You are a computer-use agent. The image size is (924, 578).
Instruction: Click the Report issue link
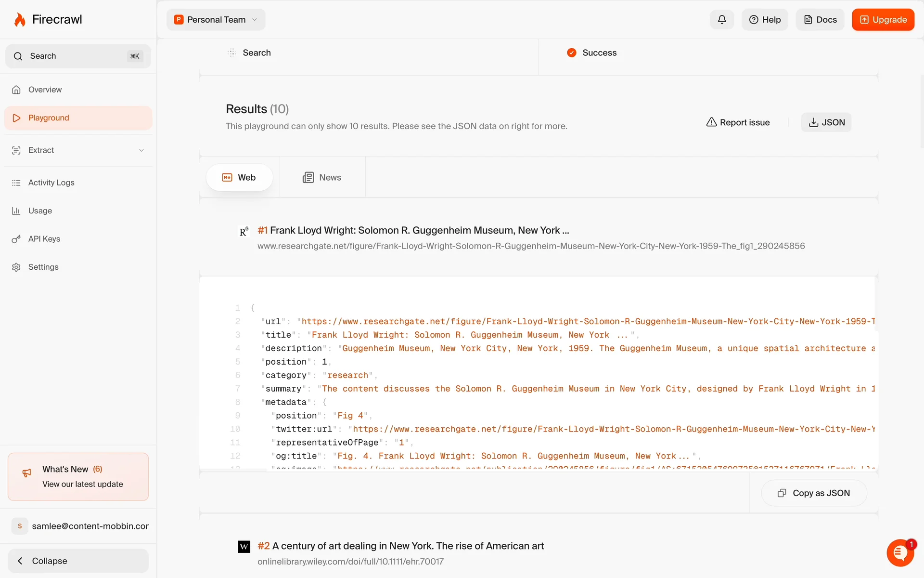tap(738, 122)
